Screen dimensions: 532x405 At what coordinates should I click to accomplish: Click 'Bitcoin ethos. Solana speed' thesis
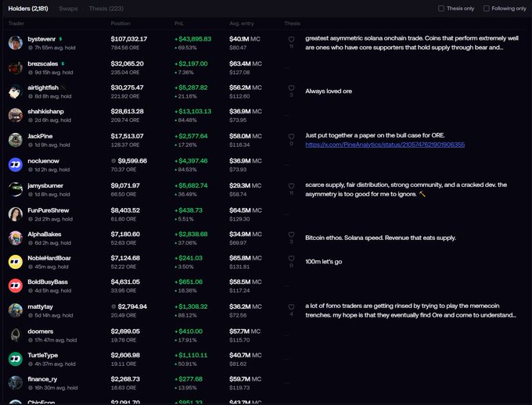(x=380, y=238)
